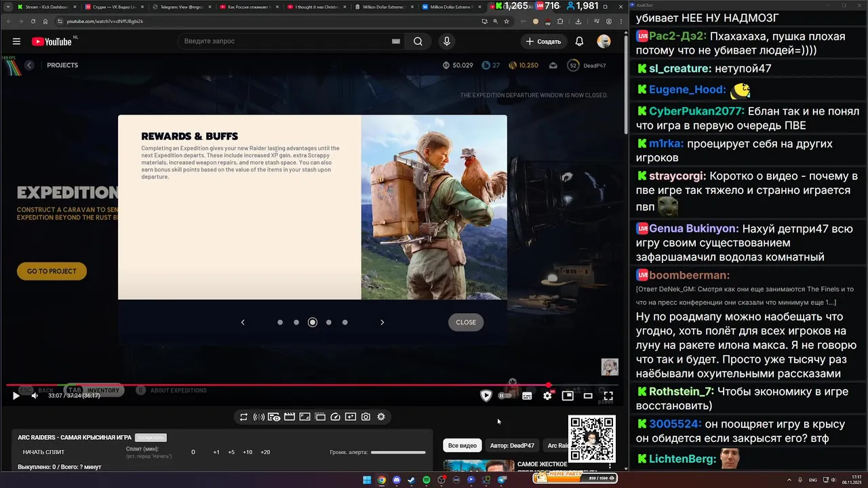
Task: Start voice search with the microphone icon
Action: [x=446, y=41]
